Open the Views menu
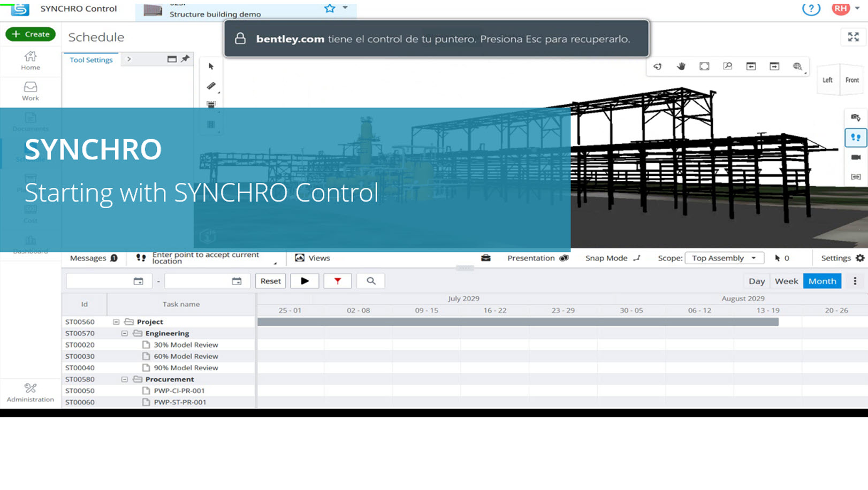Screen dimensions: 868x490 (x=313, y=258)
